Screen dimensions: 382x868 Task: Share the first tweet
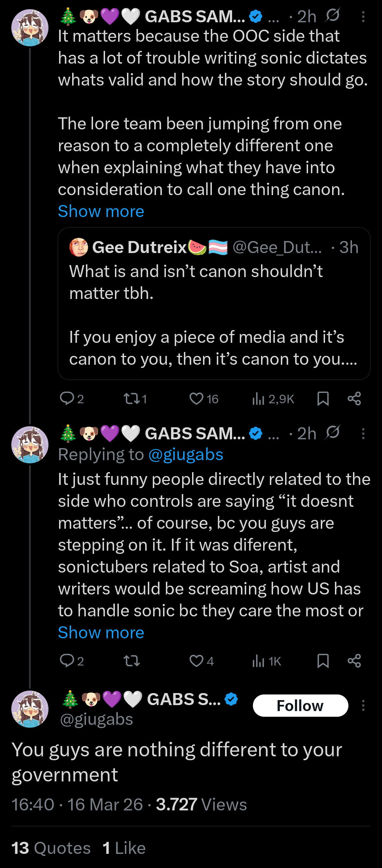354,399
